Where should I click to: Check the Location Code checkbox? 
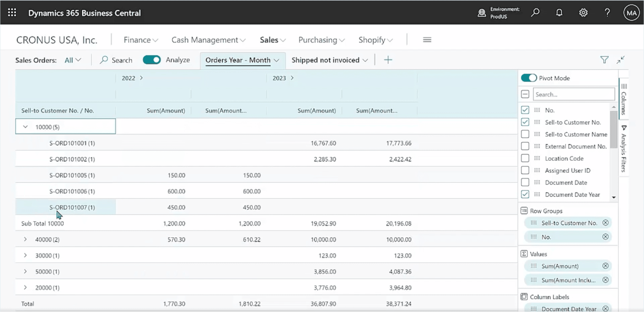(525, 158)
